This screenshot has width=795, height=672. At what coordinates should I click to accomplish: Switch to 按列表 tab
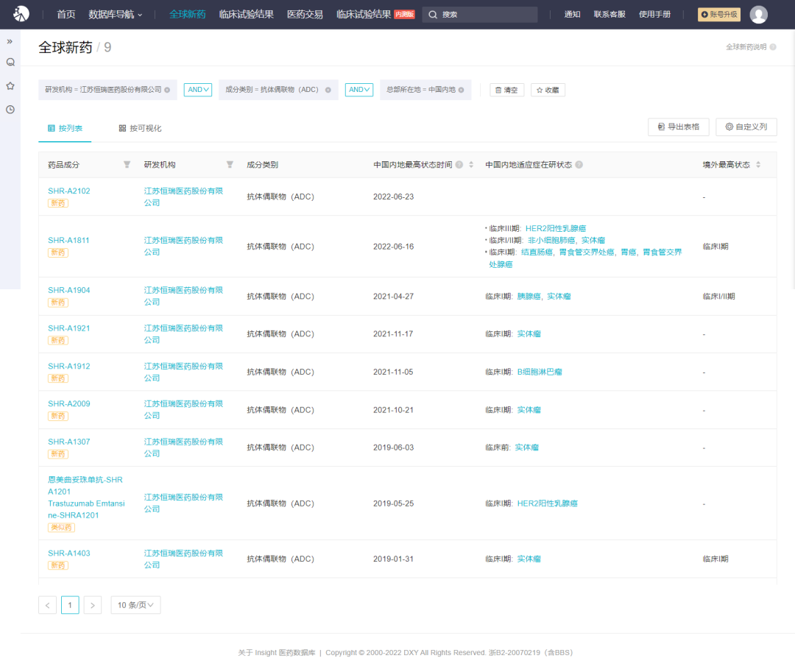65,128
